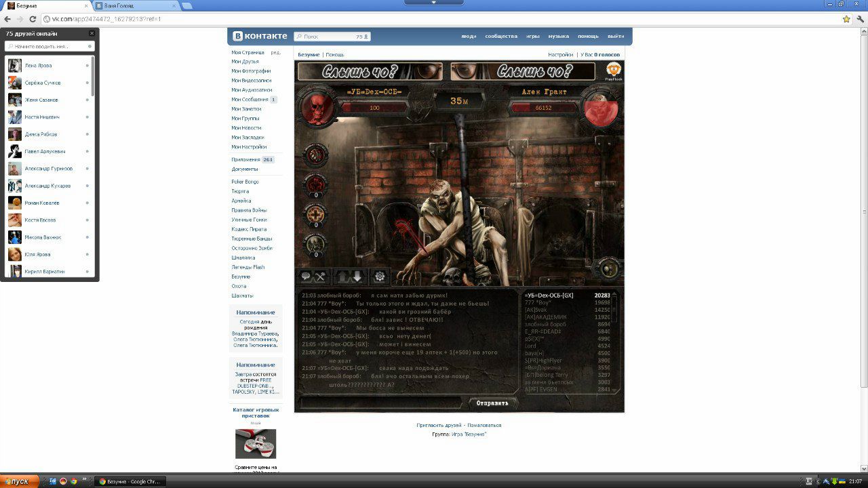Click the red skull player avatar
This screenshot has height=488, width=868.
[315, 107]
